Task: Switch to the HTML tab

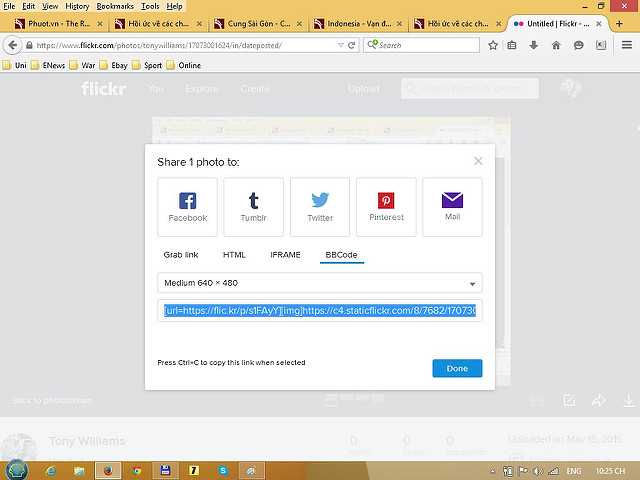Action: [x=234, y=255]
